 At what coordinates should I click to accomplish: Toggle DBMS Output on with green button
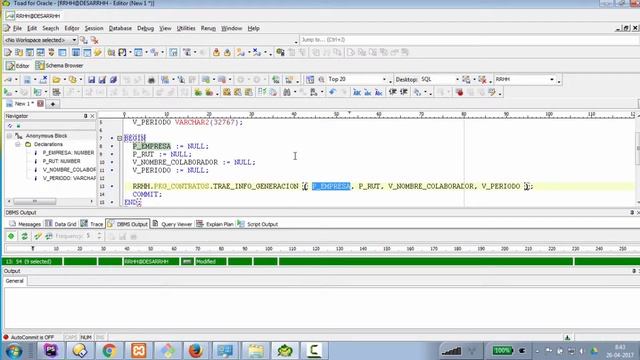(11, 236)
